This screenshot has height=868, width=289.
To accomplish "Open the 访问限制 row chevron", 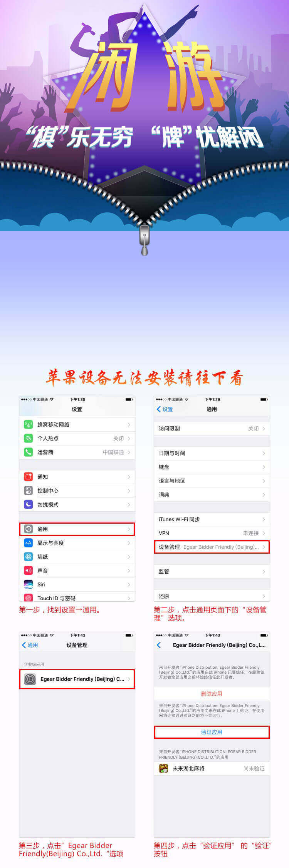I will [x=264, y=428].
